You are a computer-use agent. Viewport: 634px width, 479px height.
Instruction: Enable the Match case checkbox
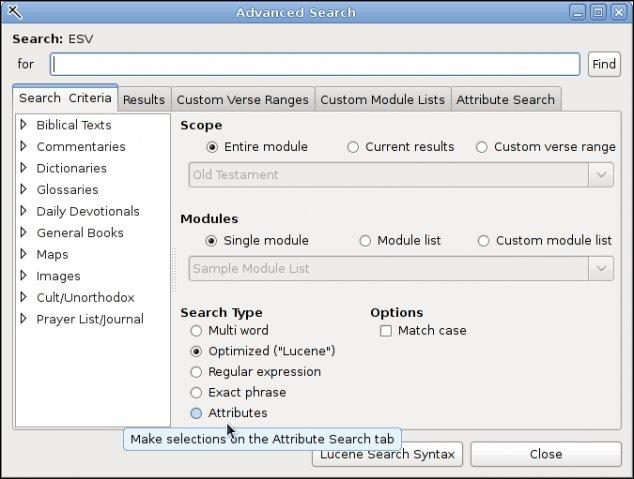[386, 331]
